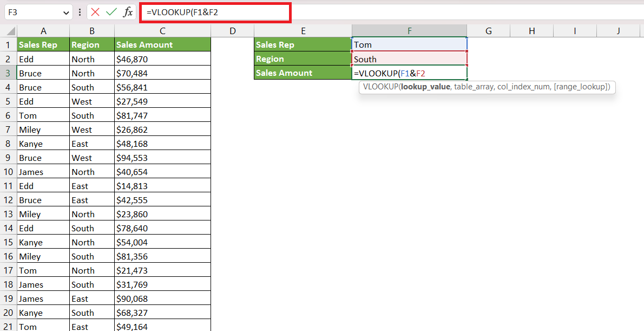Click [range_lookup] in the VLOOKUP tooltip
644x331 pixels.
pos(582,87)
